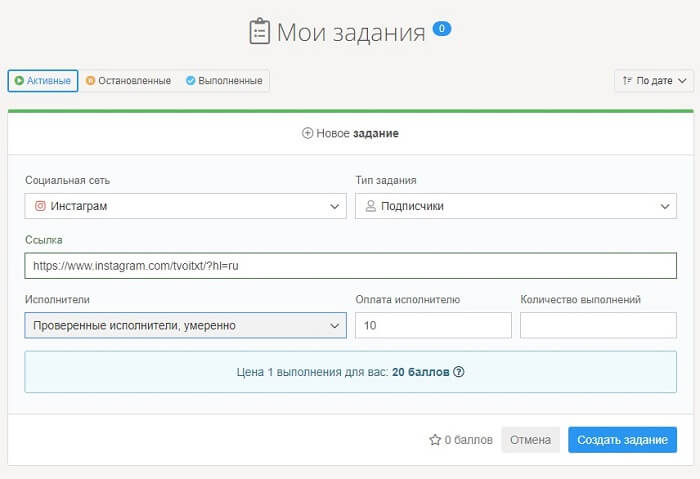This screenshot has width=700, height=479.
Task: Click the Исполнители label
Action: (x=57, y=300)
